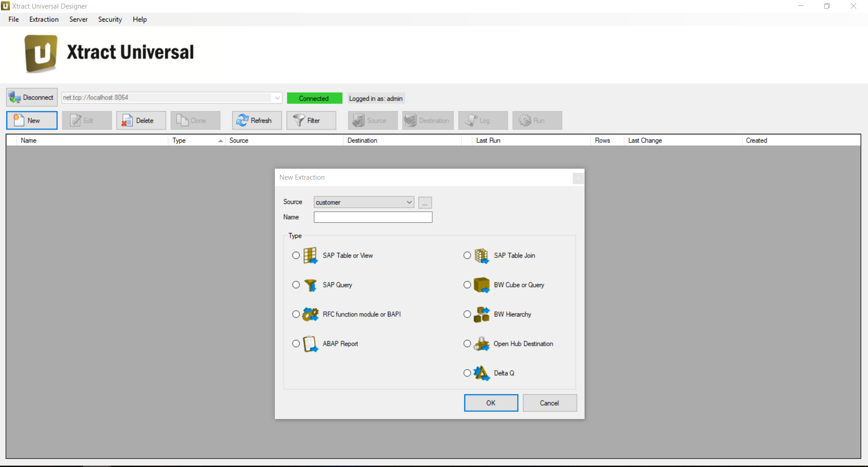The width and height of the screenshot is (868, 467).
Task: Open the File menu
Action: [14, 19]
